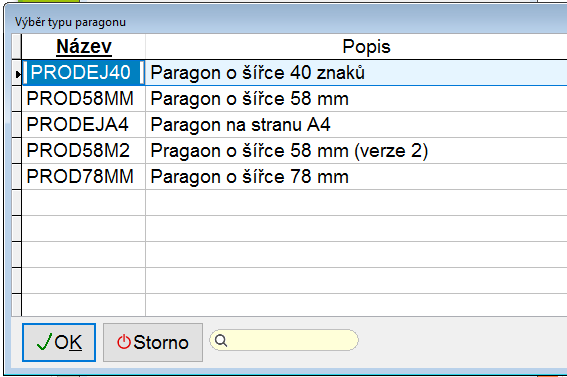The height and width of the screenshot is (377, 567).
Task: Click the current-row arrow marker beside PRODEJ40
Action: (17, 74)
